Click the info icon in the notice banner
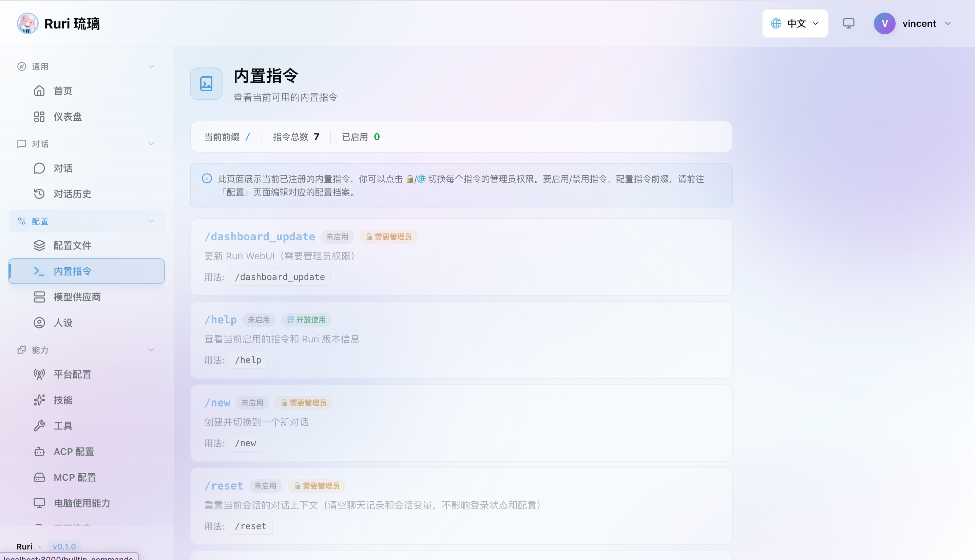975x560 pixels. (x=207, y=178)
